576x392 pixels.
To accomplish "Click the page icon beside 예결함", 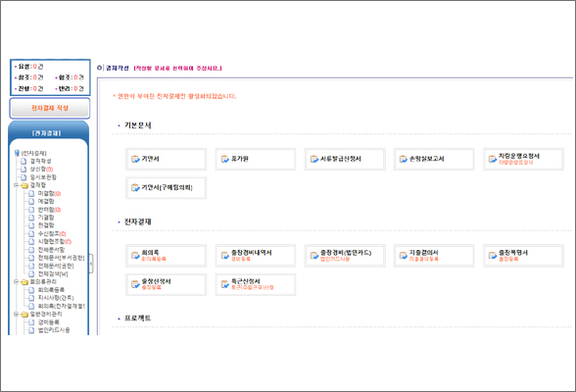I will [x=31, y=202].
